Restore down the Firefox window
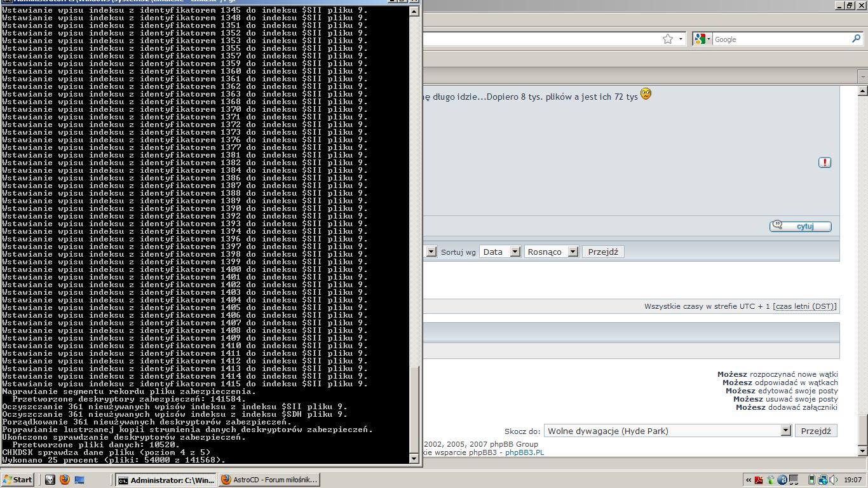The height and width of the screenshot is (488, 868). 850,4
